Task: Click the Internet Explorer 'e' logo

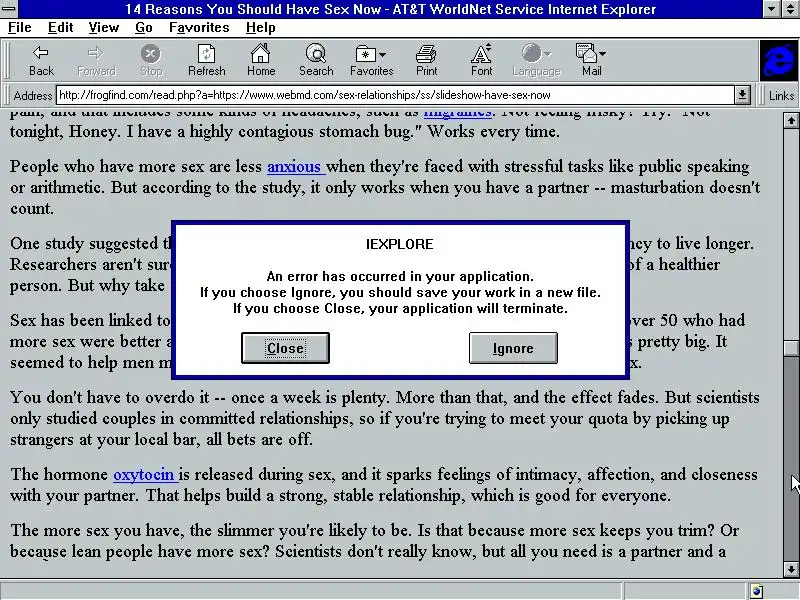Action: pyautogui.click(x=779, y=61)
